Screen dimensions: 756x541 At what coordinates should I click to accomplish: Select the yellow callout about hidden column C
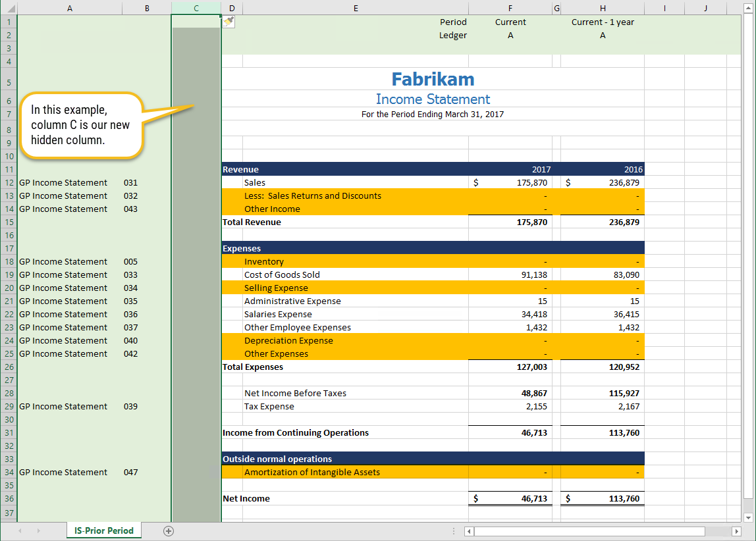[x=82, y=125]
